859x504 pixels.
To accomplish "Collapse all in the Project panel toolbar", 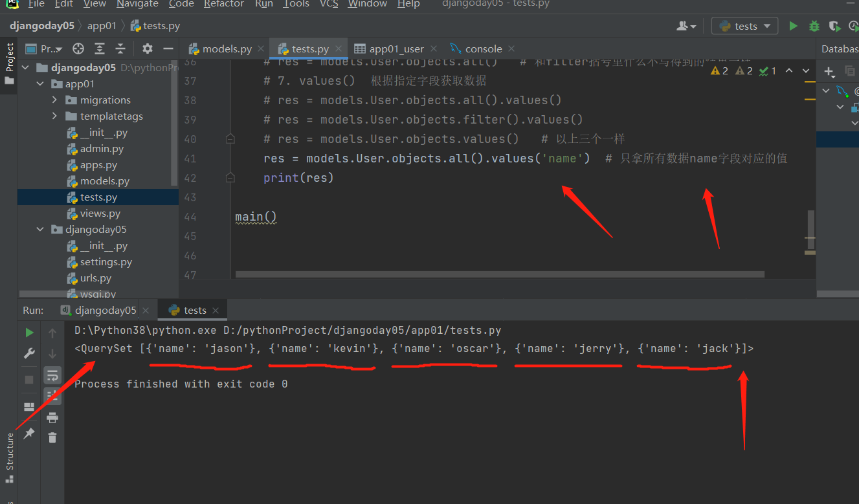I will click(x=120, y=49).
